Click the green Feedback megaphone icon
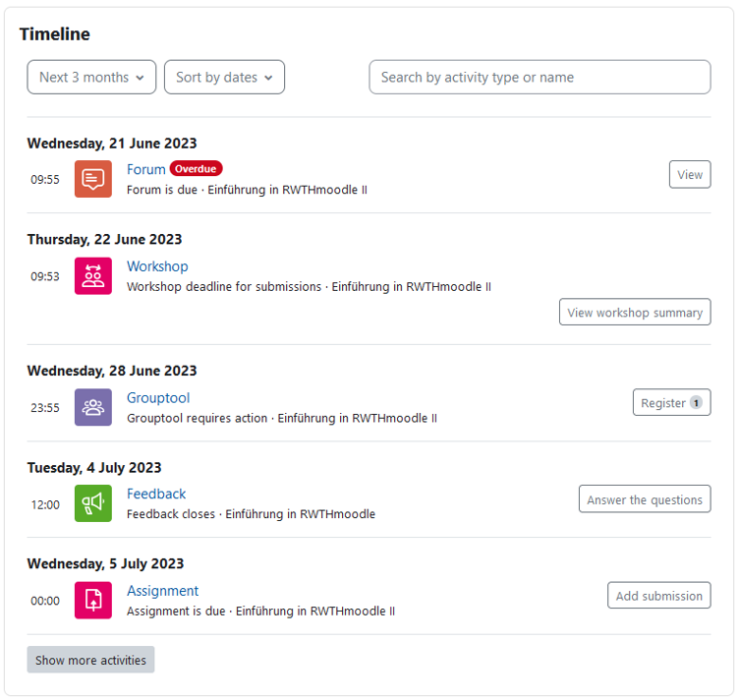Image resolution: width=739 pixels, height=700 pixels. (93, 503)
